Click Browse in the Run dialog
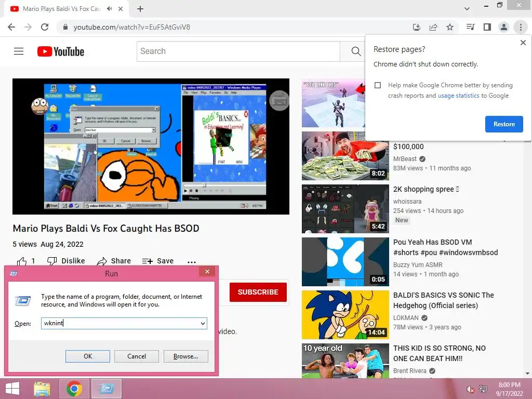Screen dimensions: 532x399 [x=185, y=356]
